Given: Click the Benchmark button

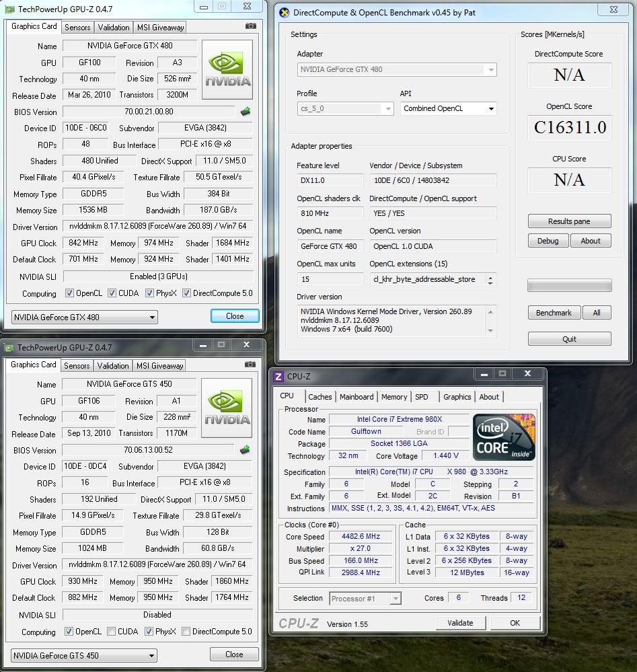Looking at the screenshot, I should (553, 313).
